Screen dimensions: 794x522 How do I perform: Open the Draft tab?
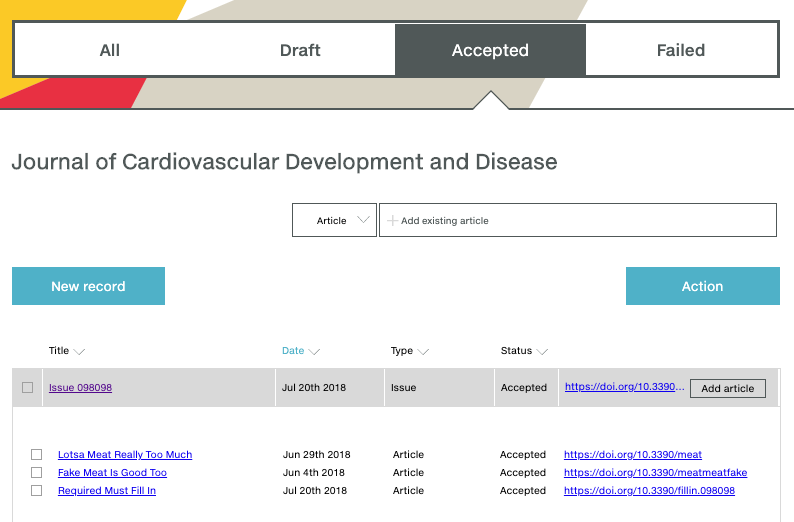point(300,50)
